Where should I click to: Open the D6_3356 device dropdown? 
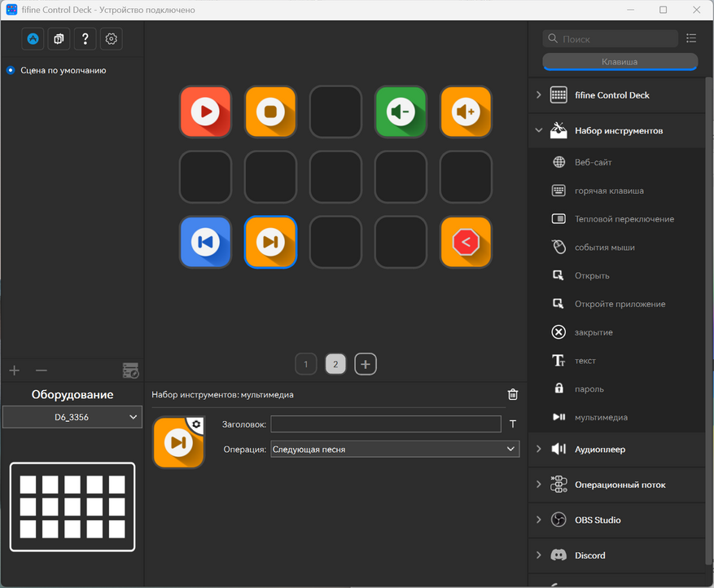coord(72,417)
